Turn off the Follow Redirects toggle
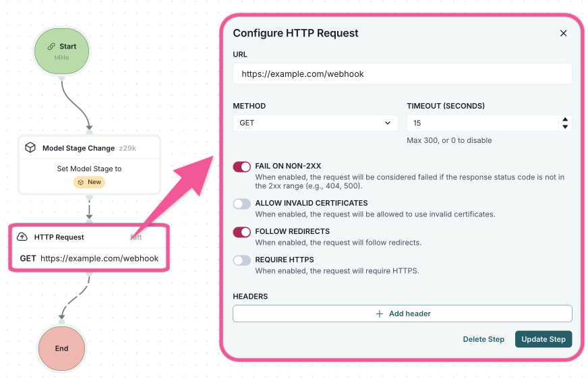 (x=241, y=232)
